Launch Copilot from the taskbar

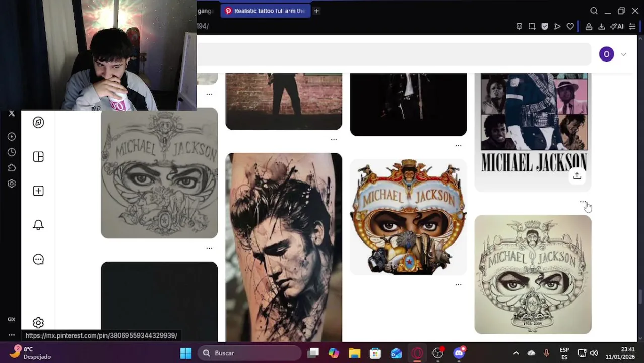point(334,353)
